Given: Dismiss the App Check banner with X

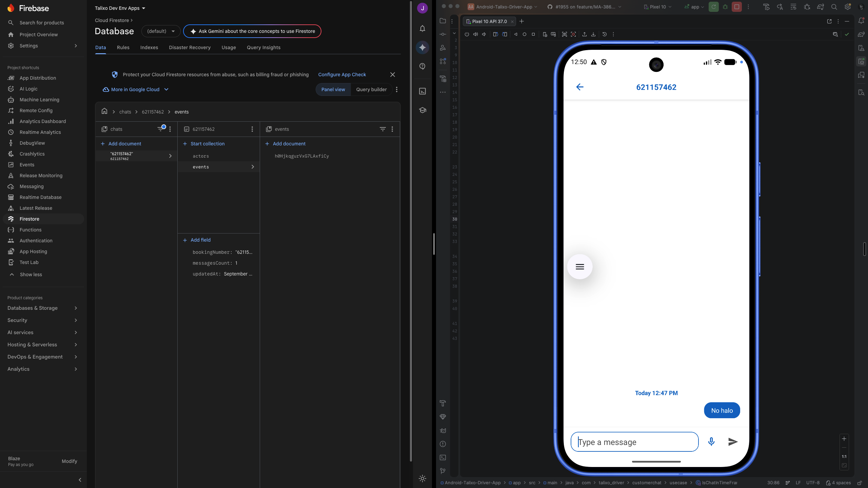Looking at the screenshot, I should 393,75.
